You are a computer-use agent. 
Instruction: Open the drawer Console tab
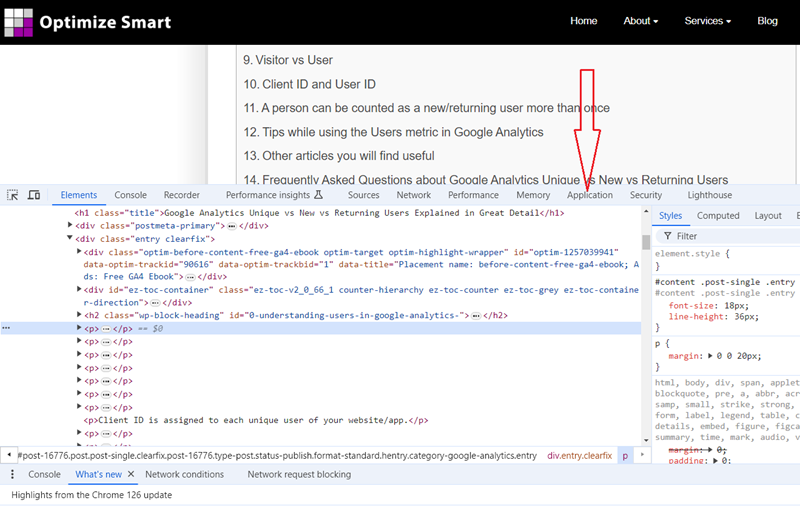[44, 474]
